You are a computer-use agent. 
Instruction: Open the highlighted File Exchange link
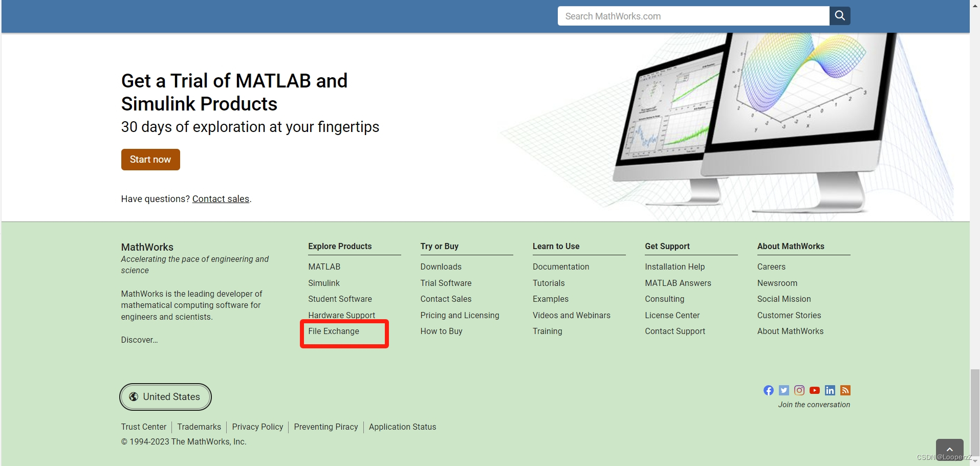coord(333,331)
